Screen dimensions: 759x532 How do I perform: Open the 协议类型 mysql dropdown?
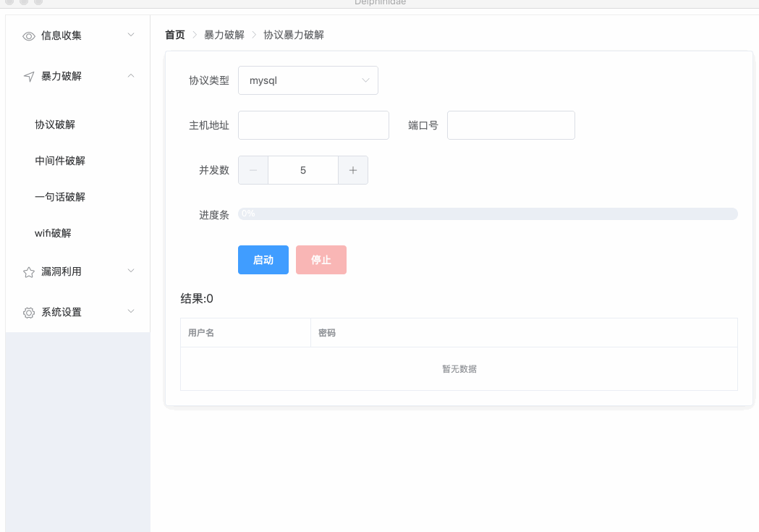(308, 80)
